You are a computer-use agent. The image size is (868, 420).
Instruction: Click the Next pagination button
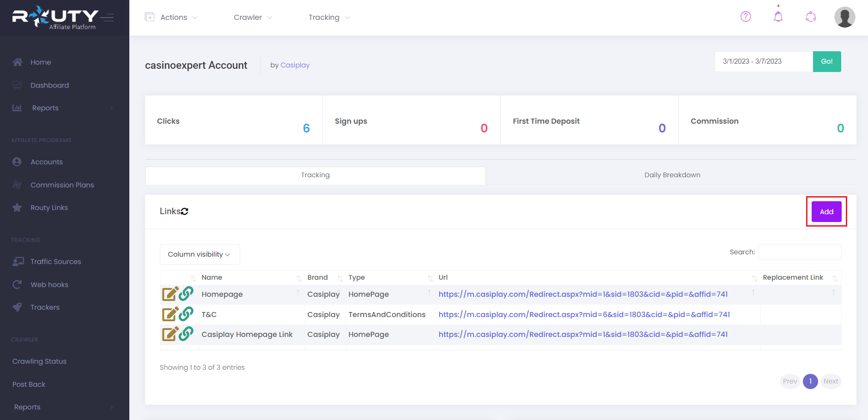coord(831,381)
